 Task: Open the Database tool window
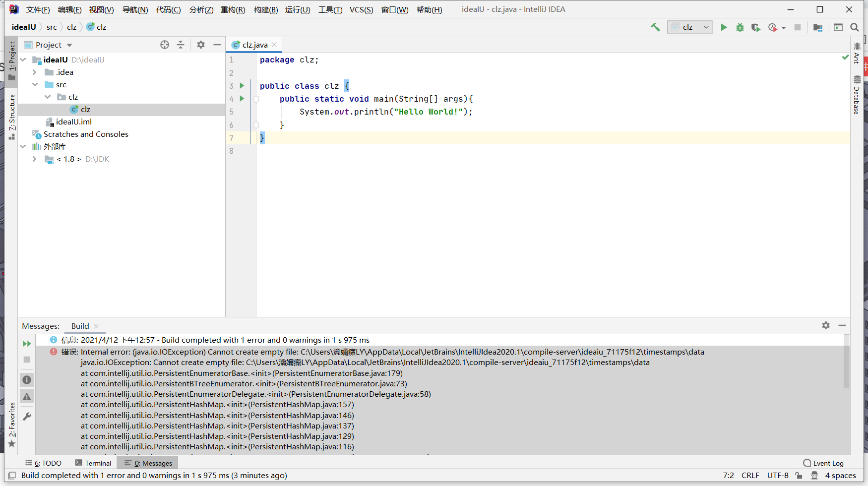pos(857,95)
